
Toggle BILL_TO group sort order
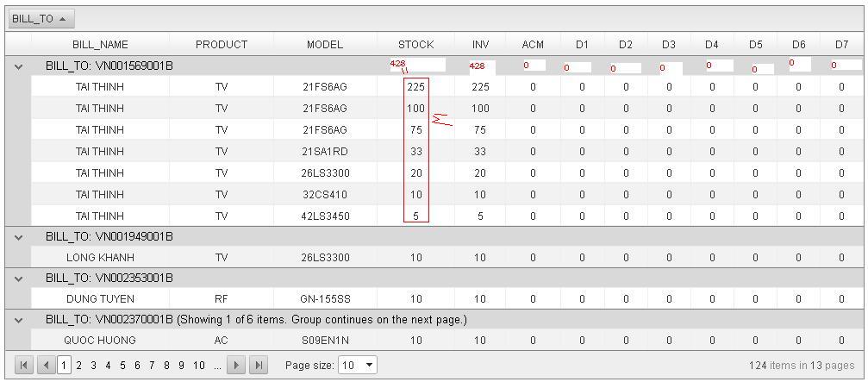(41, 19)
